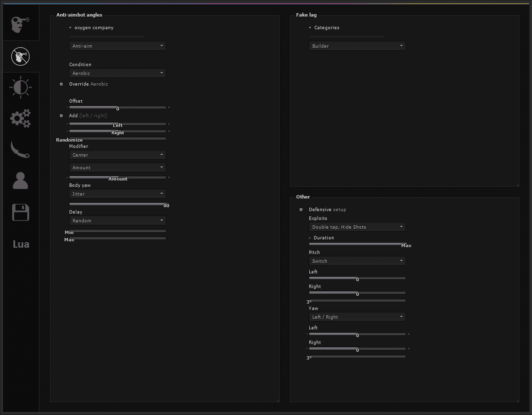Click the Randomize slider bar
Image resolution: width=532 pixels, height=415 pixels.
click(117, 139)
